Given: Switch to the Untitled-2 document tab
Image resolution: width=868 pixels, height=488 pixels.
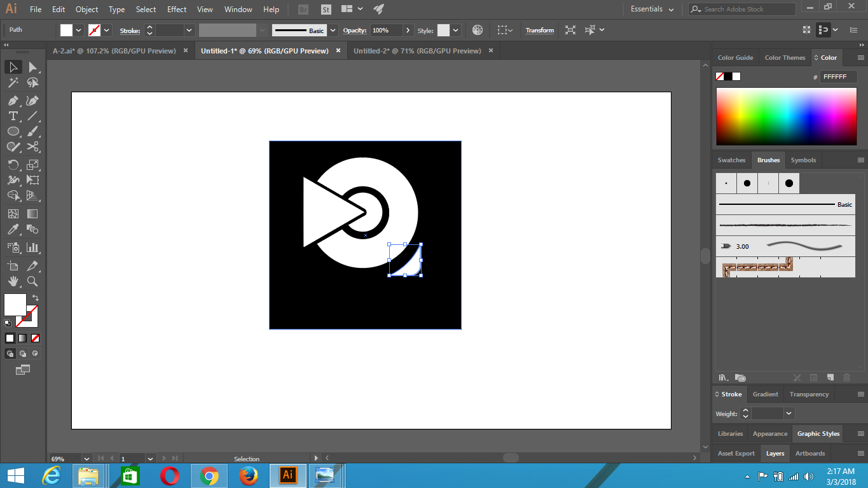Looking at the screenshot, I should [x=417, y=51].
